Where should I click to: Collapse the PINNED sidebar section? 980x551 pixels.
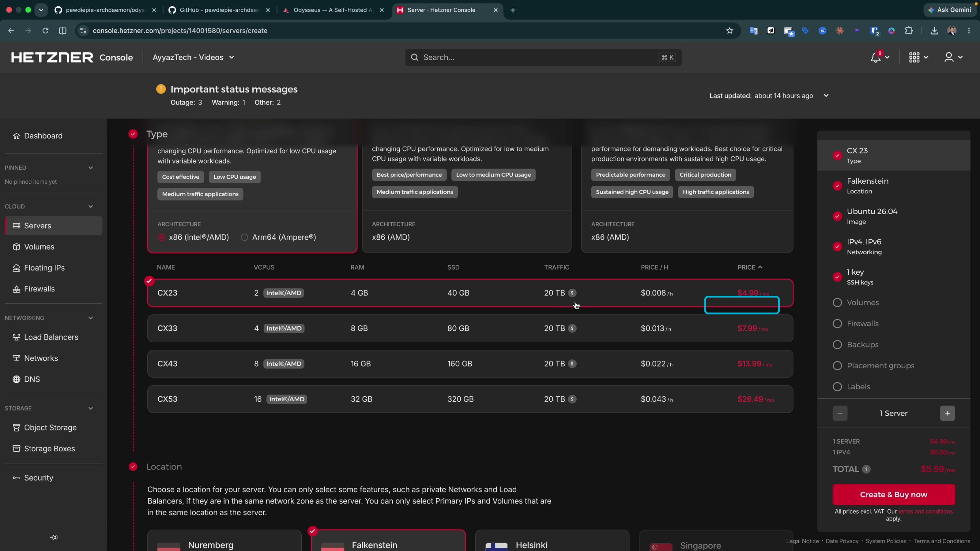click(x=91, y=168)
